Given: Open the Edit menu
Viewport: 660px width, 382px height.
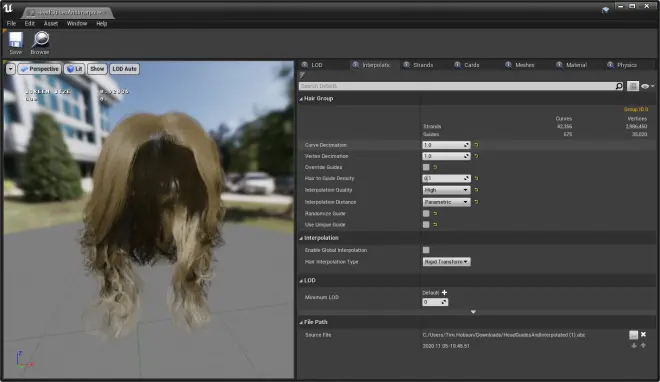Looking at the screenshot, I should coord(29,24).
